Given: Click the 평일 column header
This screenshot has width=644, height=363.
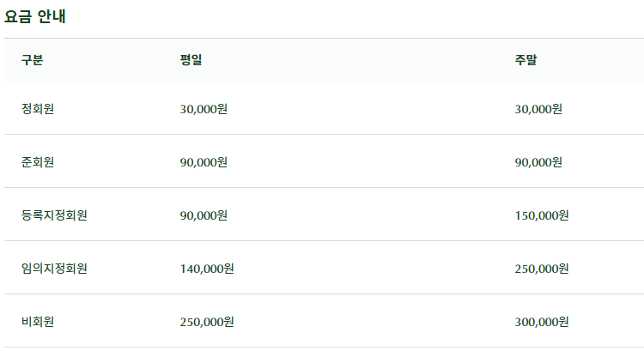Looking at the screenshot, I should coord(191,60).
